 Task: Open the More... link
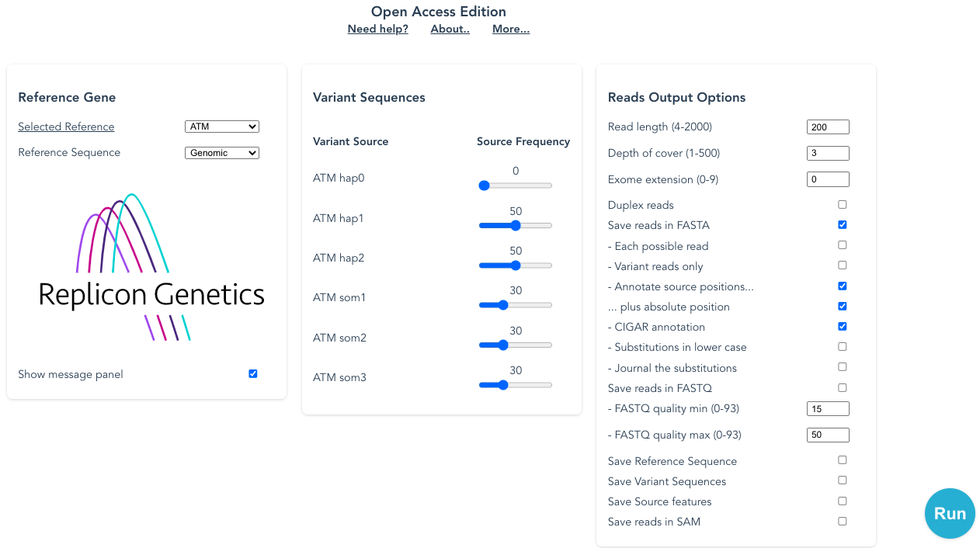510,29
